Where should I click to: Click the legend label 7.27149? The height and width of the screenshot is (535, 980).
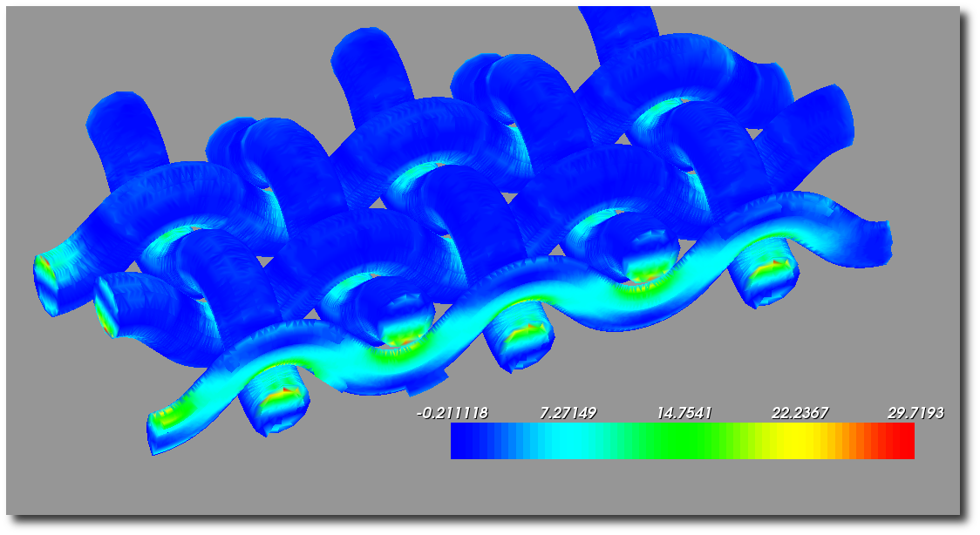coord(568,413)
